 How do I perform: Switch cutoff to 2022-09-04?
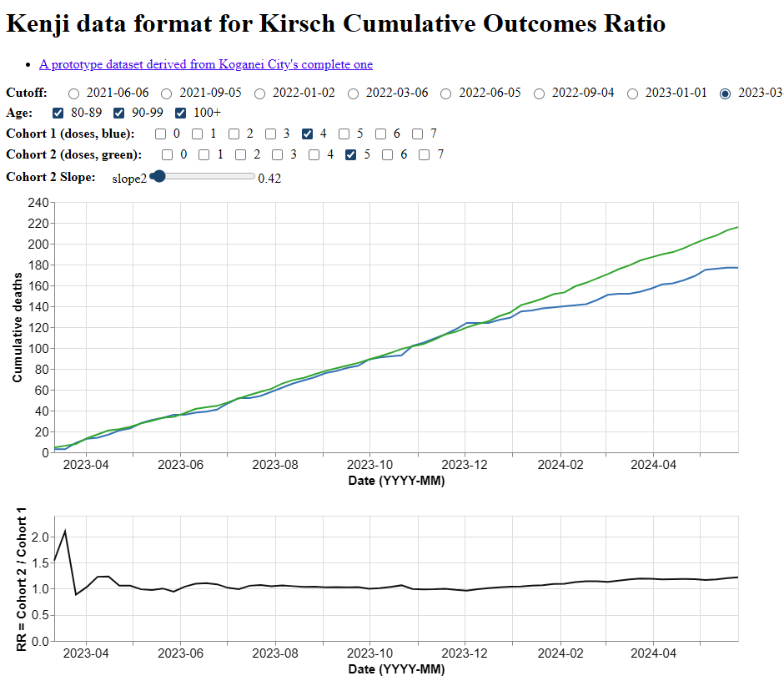click(x=540, y=93)
